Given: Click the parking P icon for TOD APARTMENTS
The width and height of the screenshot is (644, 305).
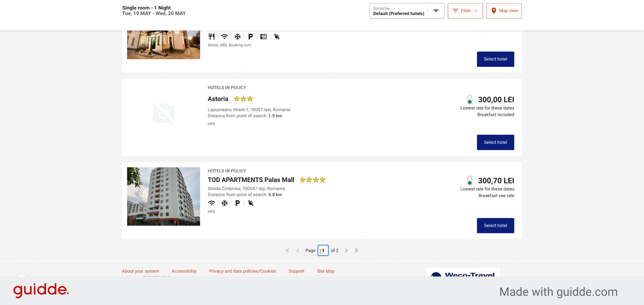Looking at the screenshot, I should point(237,203).
